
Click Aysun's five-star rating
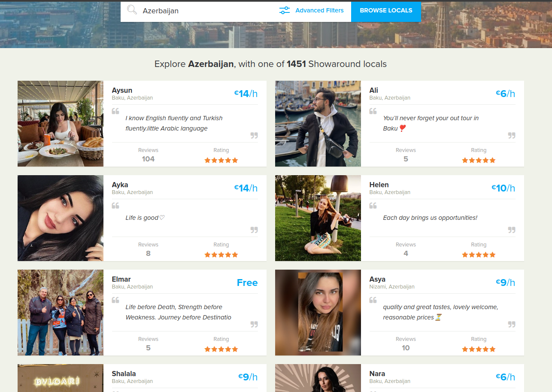click(221, 160)
